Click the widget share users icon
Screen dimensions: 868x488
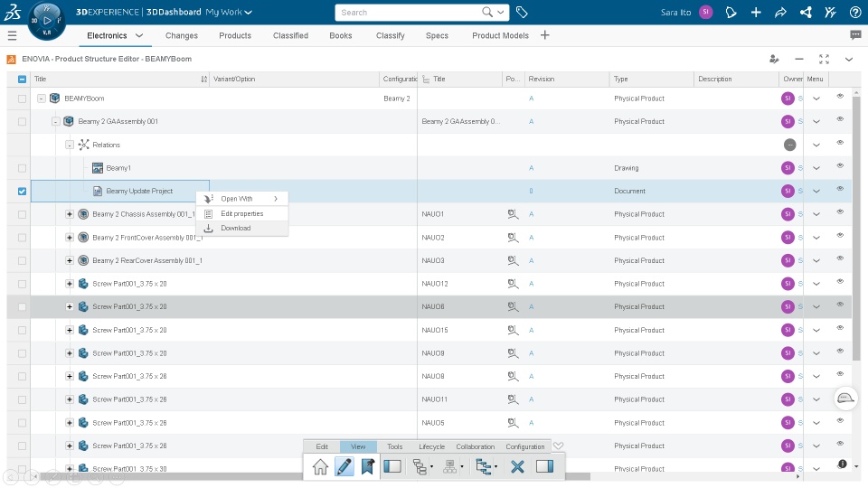(775, 60)
